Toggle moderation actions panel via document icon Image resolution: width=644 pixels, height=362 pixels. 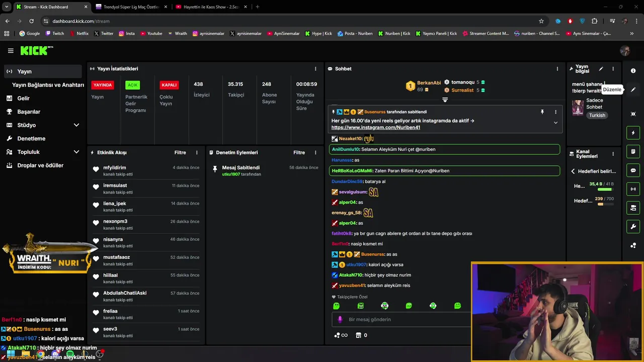tap(633, 152)
